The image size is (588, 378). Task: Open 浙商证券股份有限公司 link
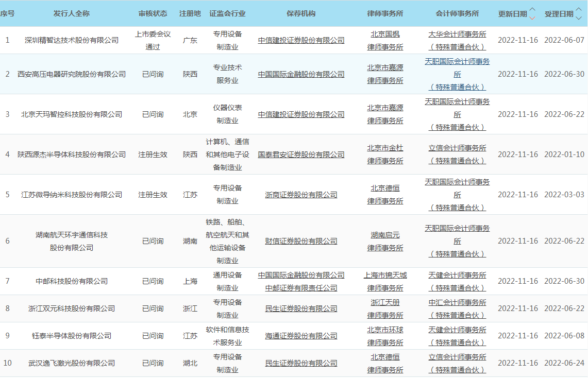coord(301,195)
